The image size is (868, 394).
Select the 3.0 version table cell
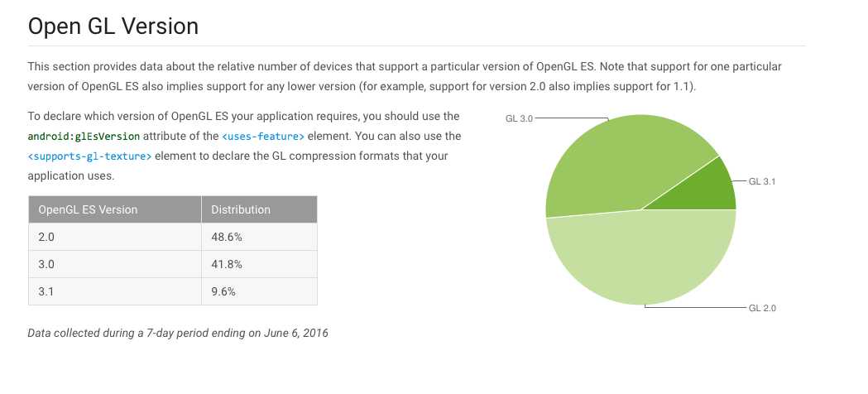coord(114,264)
